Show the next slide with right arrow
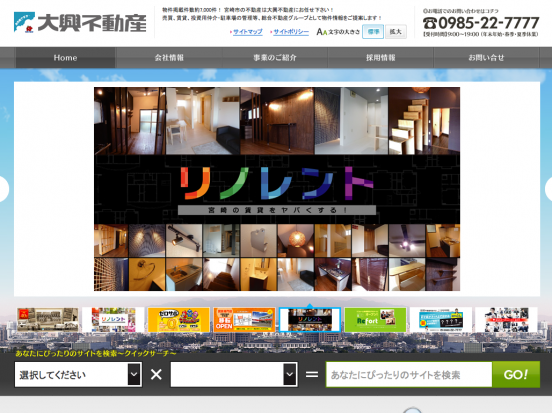 548,189
